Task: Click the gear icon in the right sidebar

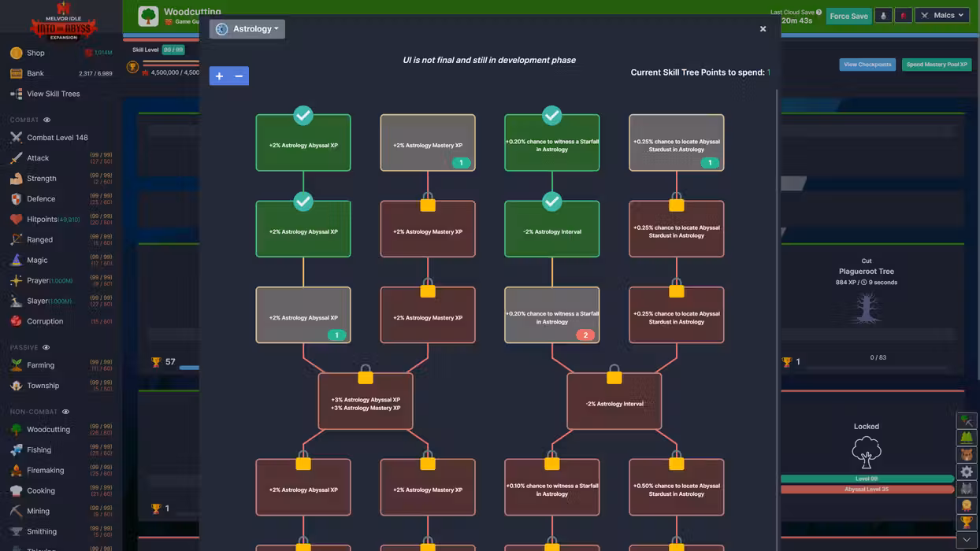Action: [967, 472]
